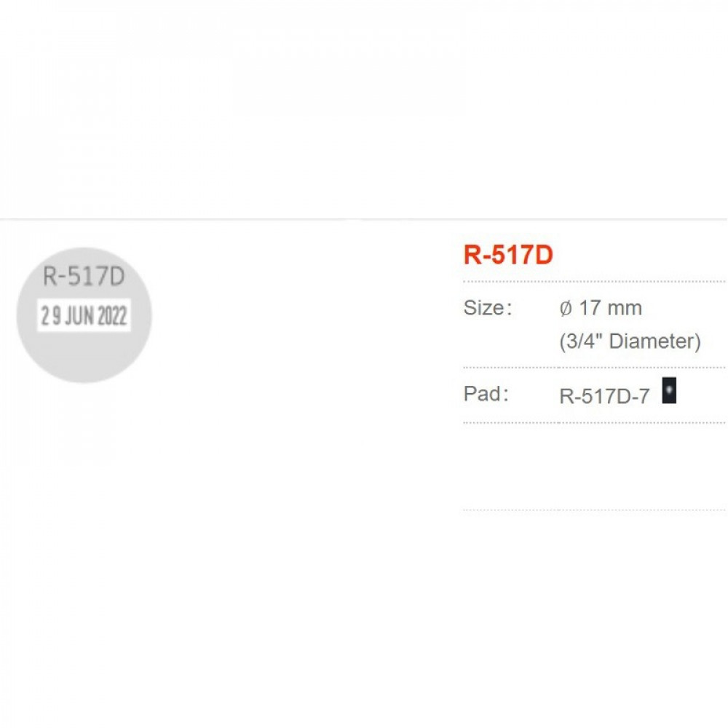Click the horizontal divider above the product section
This screenshot has height=728, width=728.
point(364,218)
